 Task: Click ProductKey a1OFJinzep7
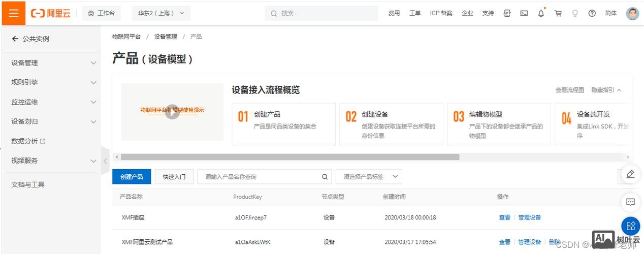(251, 217)
